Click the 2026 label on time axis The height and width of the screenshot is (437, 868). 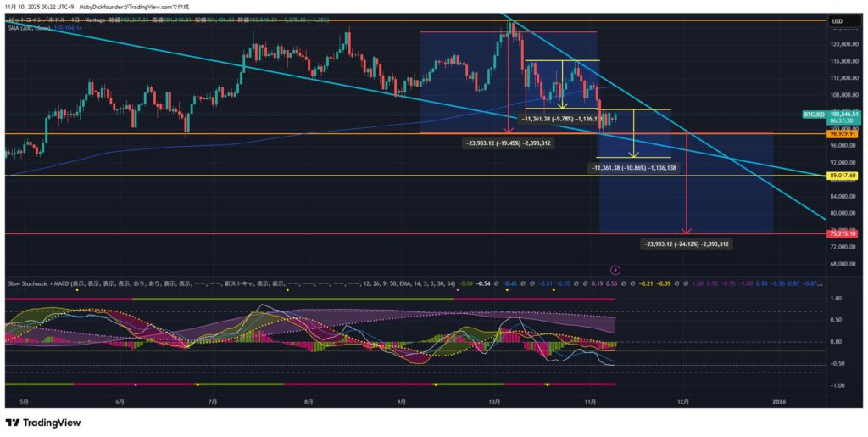(776, 401)
